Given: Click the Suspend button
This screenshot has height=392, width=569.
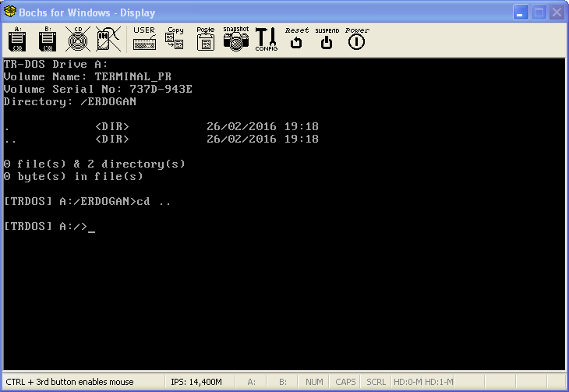Looking at the screenshot, I should click(x=327, y=38).
